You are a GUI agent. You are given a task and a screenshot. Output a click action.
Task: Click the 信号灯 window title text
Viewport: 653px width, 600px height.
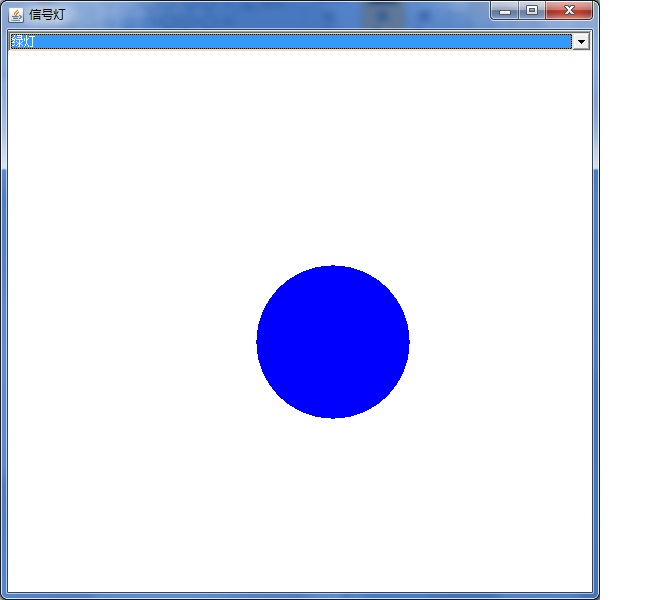tap(47, 15)
